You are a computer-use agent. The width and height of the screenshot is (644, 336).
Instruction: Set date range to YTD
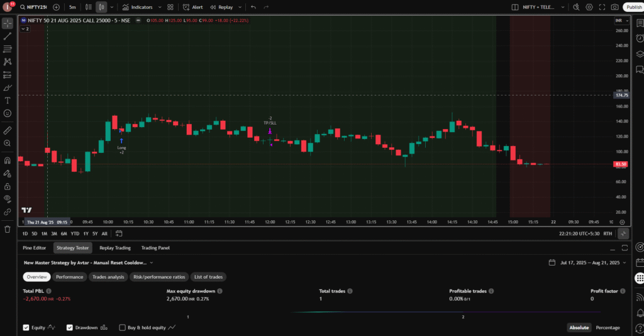pos(75,233)
